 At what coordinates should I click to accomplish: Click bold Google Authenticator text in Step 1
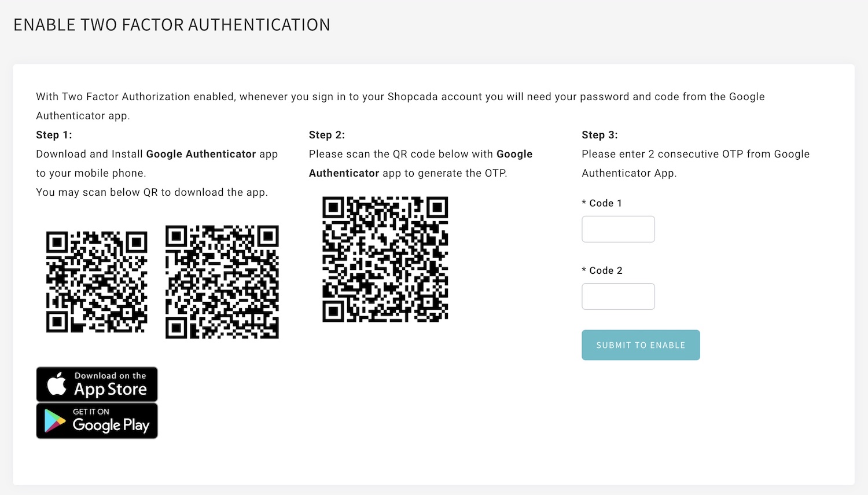click(201, 154)
